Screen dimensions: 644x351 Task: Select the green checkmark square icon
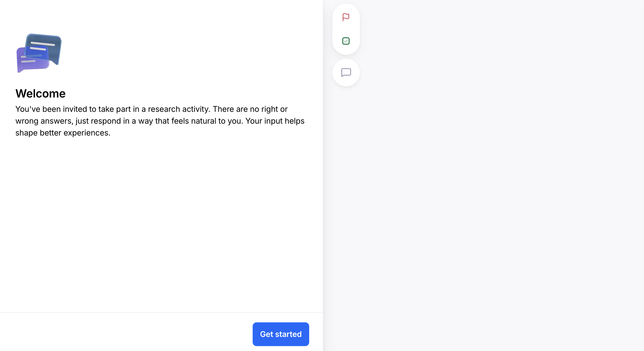coord(346,41)
